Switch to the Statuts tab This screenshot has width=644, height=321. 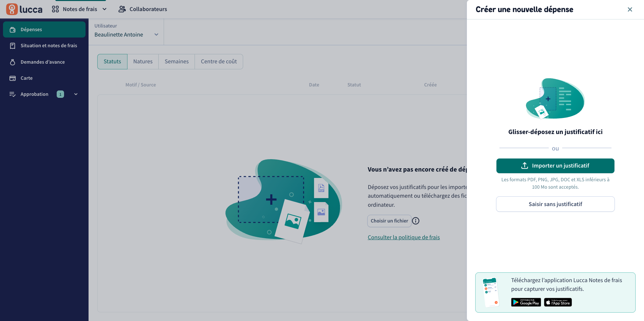pyautogui.click(x=112, y=62)
